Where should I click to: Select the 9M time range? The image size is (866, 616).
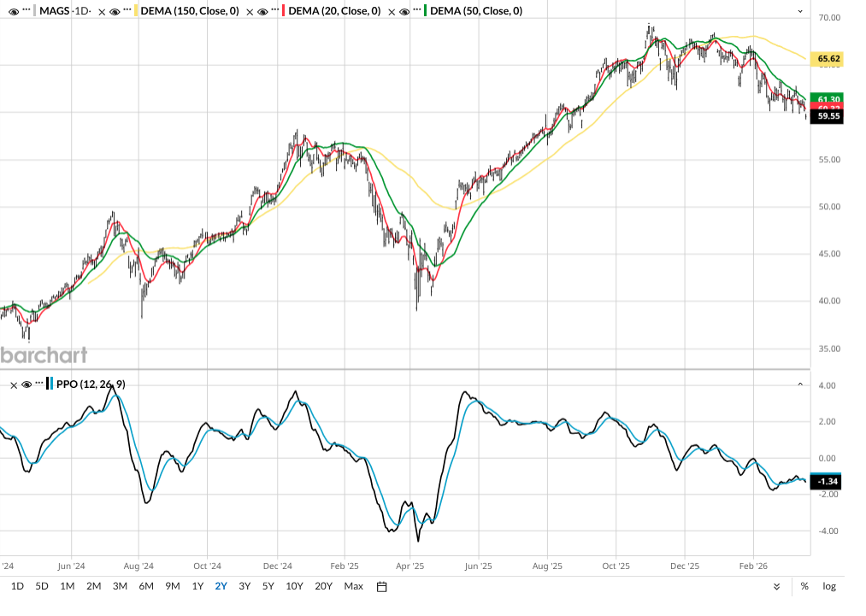pyautogui.click(x=173, y=586)
